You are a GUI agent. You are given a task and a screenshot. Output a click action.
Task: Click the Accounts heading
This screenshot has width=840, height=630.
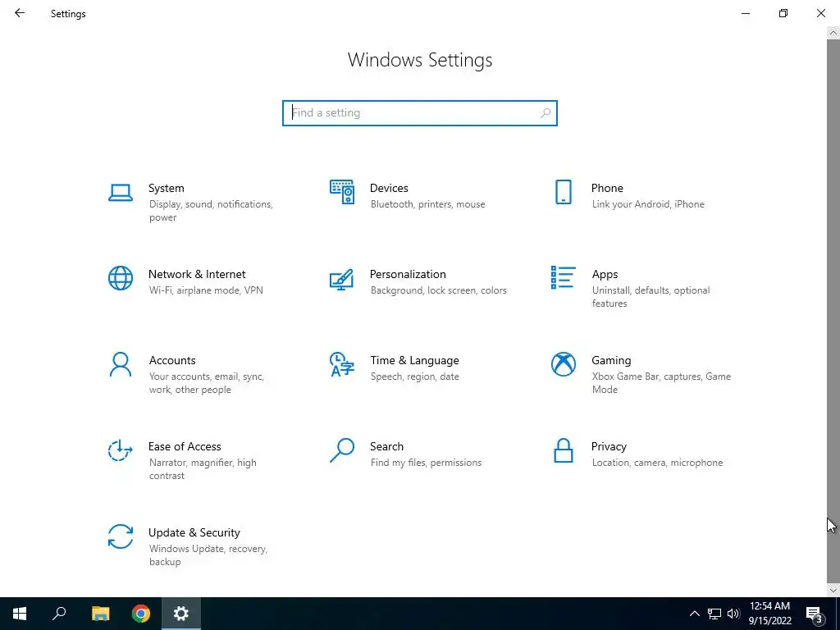point(172,361)
